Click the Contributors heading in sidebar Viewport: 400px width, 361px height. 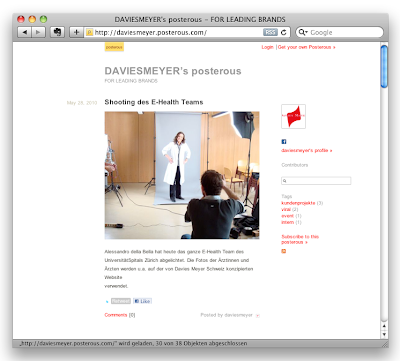(x=295, y=165)
